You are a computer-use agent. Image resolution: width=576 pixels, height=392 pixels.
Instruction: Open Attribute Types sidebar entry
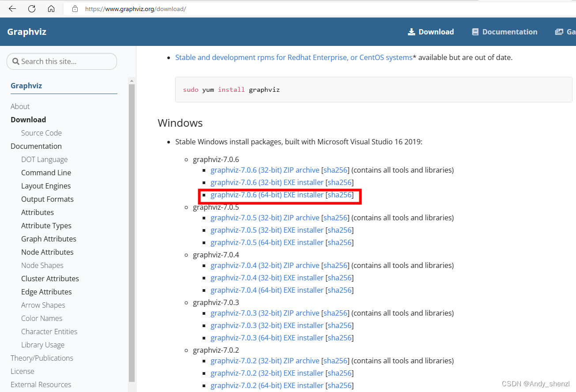[x=46, y=226]
